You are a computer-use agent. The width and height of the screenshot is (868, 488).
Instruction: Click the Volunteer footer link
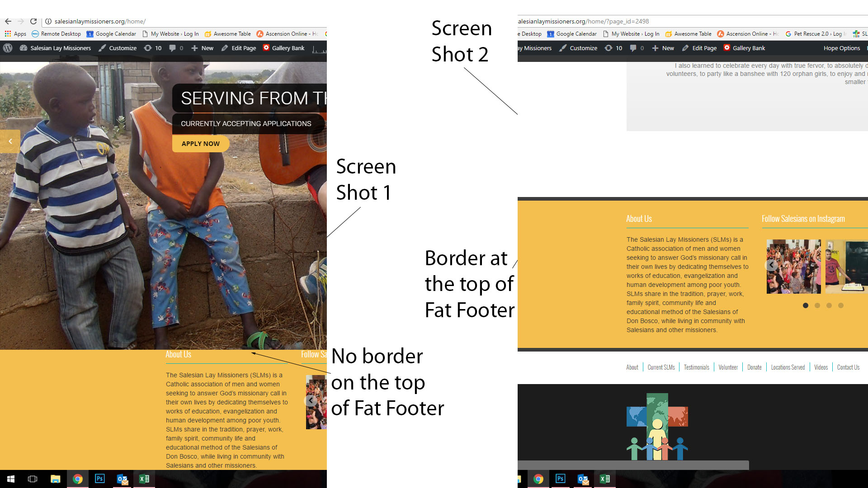coord(728,367)
